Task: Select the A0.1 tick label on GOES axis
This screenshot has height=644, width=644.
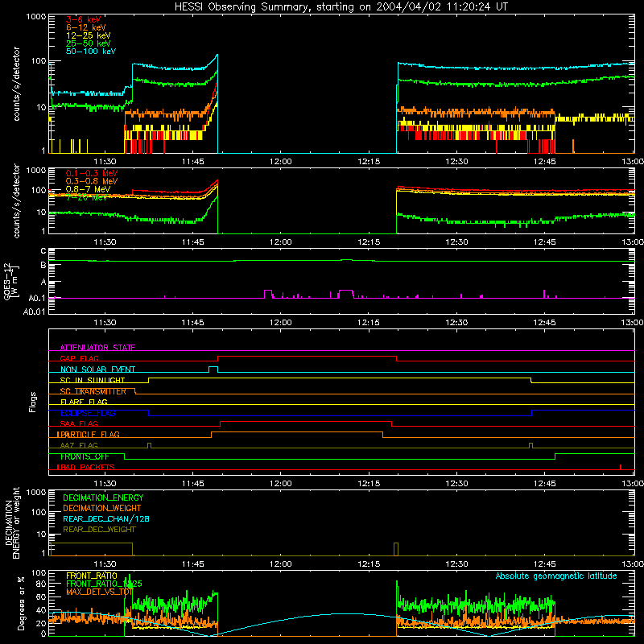Action: (x=37, y=299)
